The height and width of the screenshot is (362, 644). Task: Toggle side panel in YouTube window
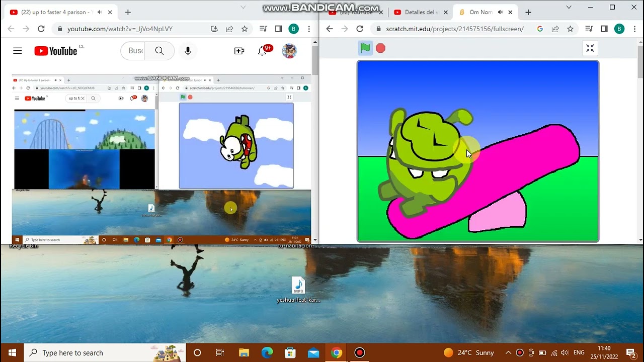click(278, 29)
